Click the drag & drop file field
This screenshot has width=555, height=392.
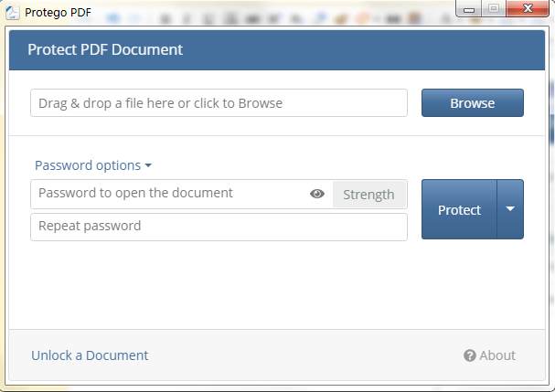pos(219,103)
